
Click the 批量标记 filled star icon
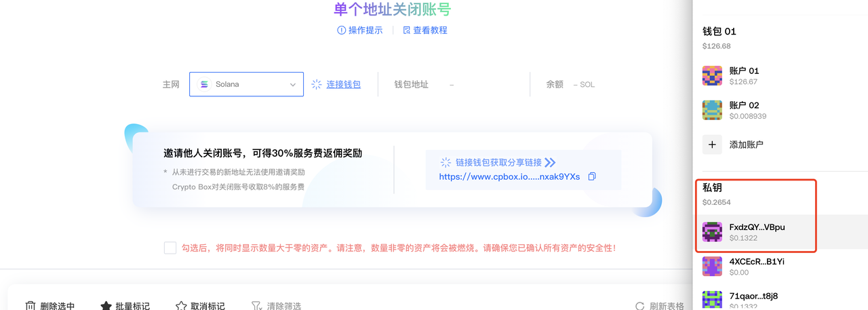pyautogui.click(x=106, y=306)
